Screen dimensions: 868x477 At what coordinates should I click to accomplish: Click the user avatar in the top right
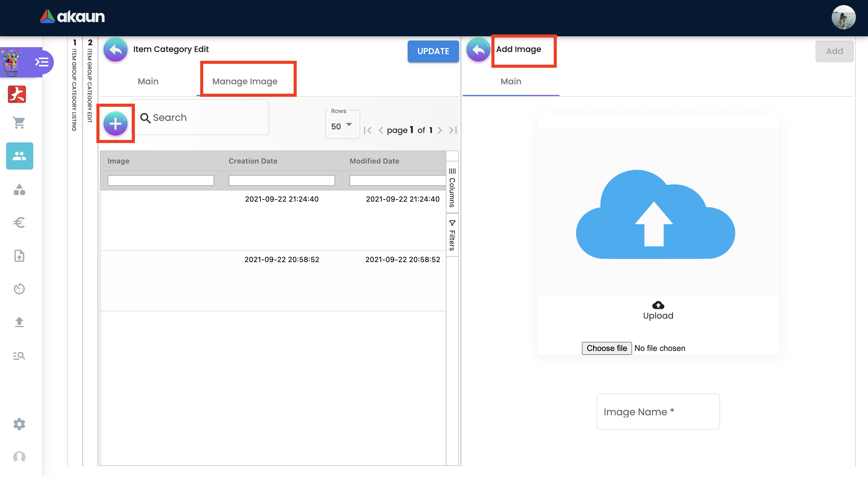(843, 18)
